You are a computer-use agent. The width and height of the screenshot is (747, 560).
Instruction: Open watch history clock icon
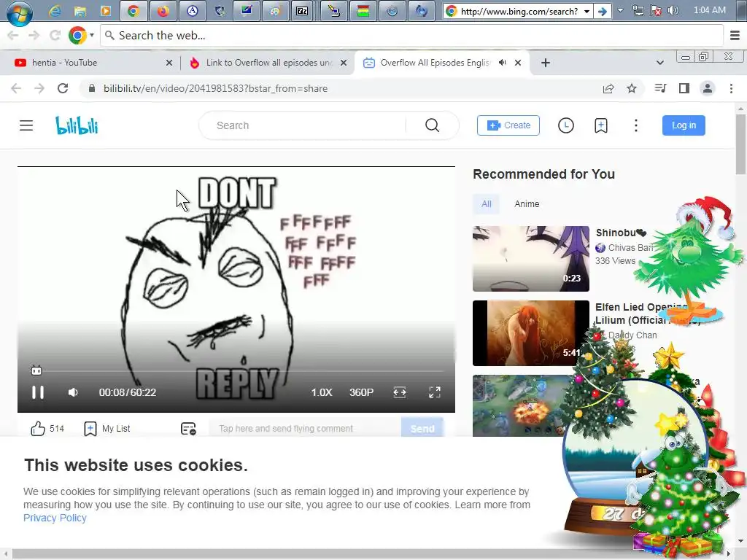point(565,125)
